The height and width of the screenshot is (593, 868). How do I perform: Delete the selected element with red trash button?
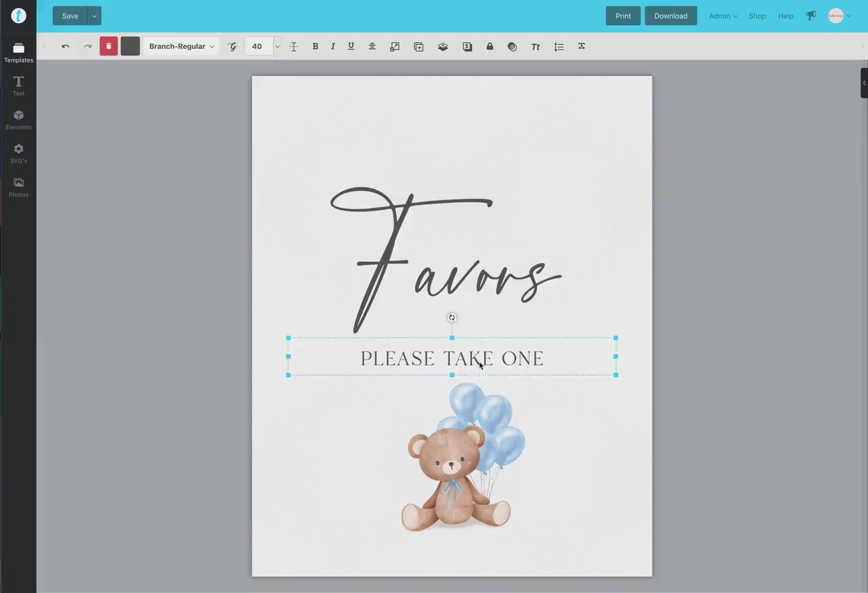click(108, 46)
